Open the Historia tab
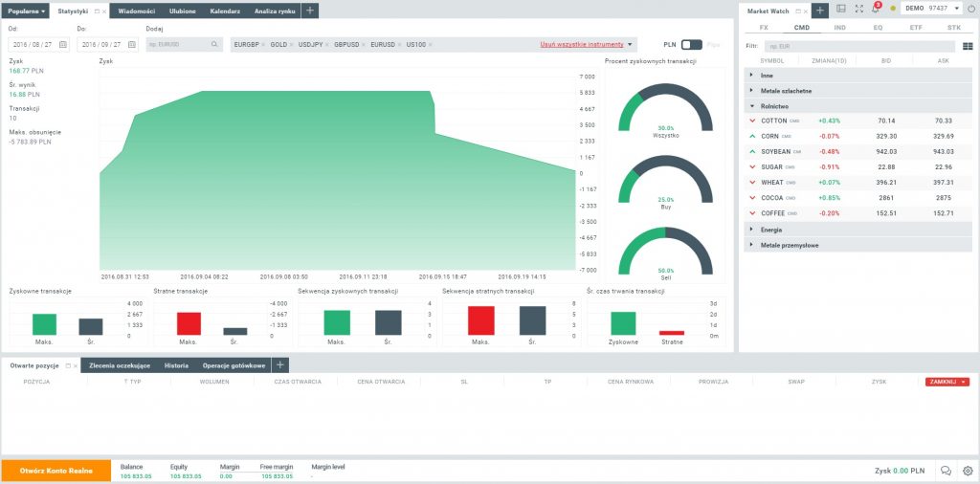The width and height of the screenshot is (980, 484). pyautogui.click(x=176, y=365)
